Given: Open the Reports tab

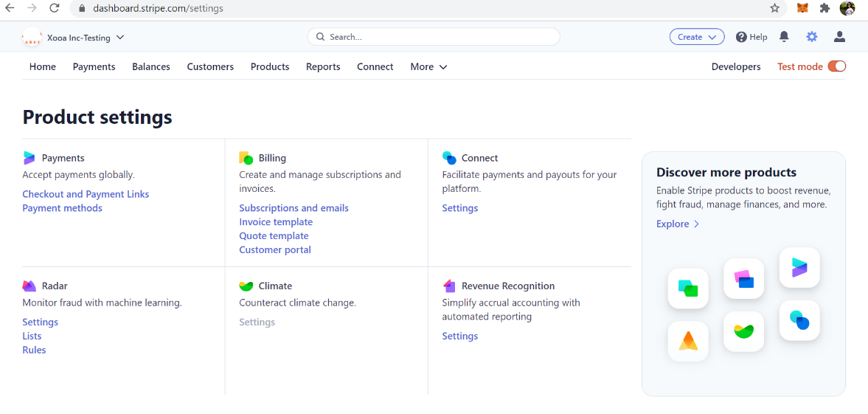Looking at the screenshot, I should point(323,66).
